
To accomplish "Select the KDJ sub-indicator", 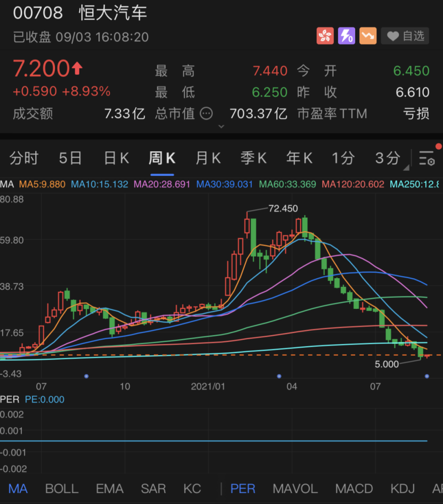I will (403, 489).
